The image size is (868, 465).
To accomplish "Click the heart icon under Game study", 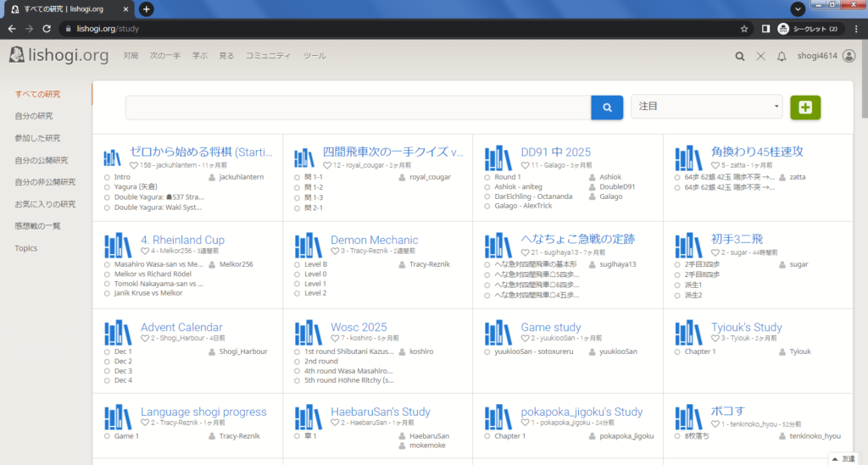I will [x=525, y=339].
